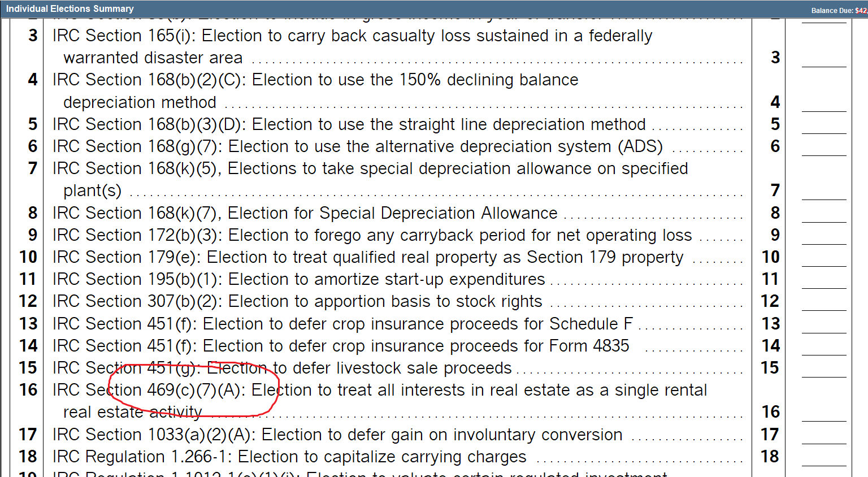Select the line 18 carrying charges election field
Viewport: 868px width, 477px height.
(824, 457)
